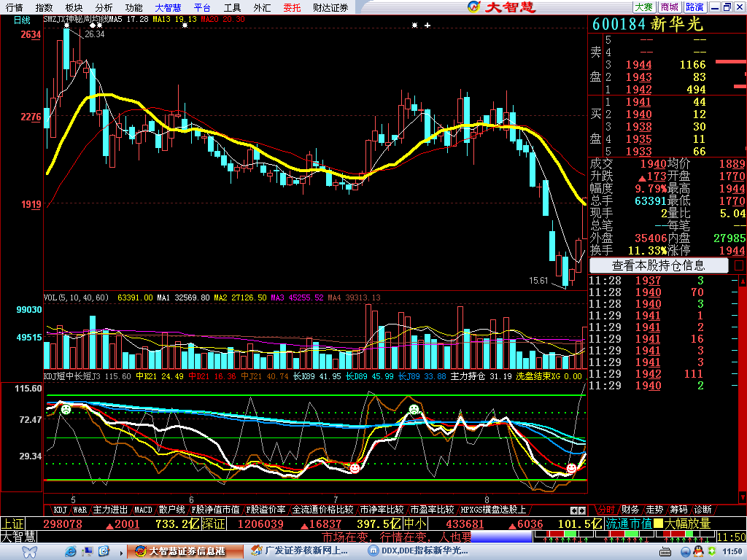This screenshot has height=560, width=747.
Task: Switch to the 走势 panel tab
Action: point(654,510)
